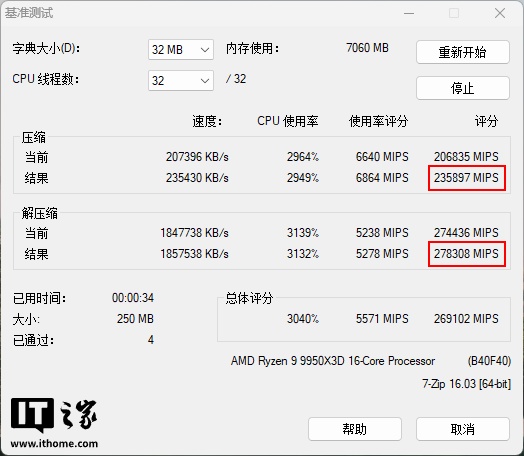
Task: Click the 内存使用 7060 MB value
Action: [x=367, y=48]
